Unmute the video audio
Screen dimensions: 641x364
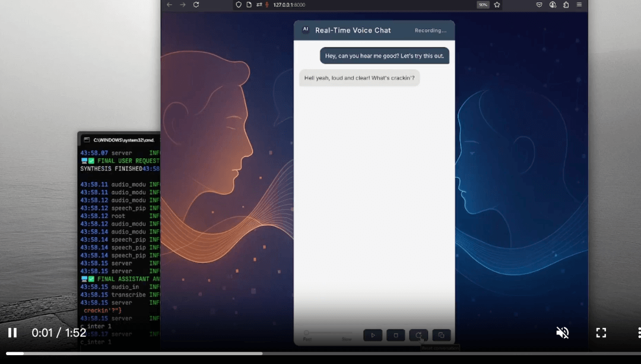[x=562, y=333]
